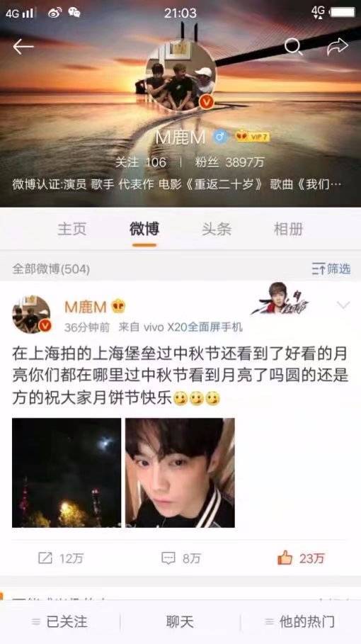
Task: Switch to the 主页 tab
Action: [71, 229]
